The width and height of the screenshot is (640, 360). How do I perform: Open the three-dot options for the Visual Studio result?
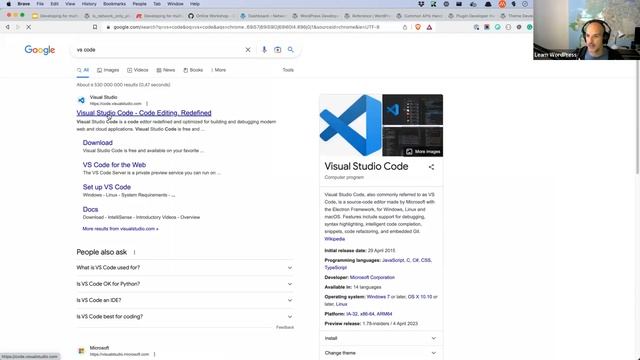click(147, 104)
